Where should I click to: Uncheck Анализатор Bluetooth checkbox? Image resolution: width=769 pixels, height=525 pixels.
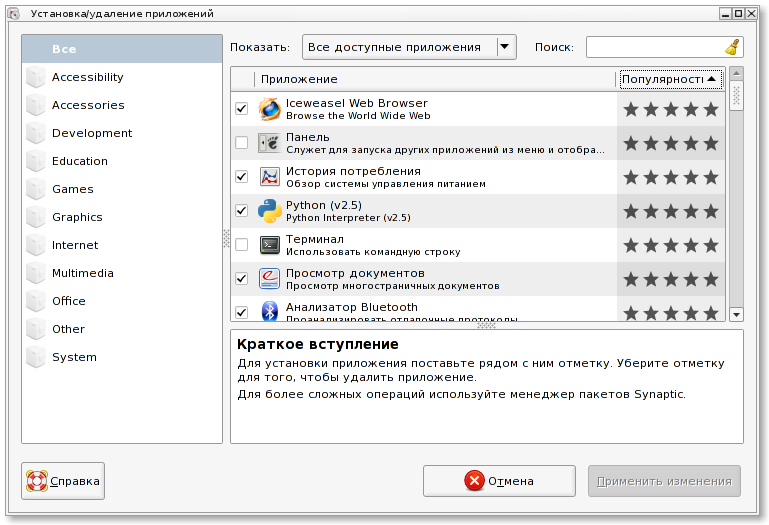pyautogui.click(x=241, y=312)
